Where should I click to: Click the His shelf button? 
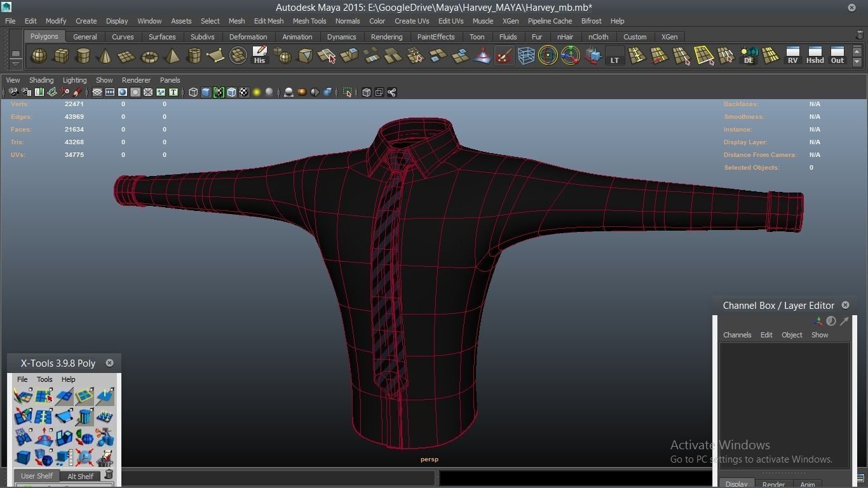259,56
